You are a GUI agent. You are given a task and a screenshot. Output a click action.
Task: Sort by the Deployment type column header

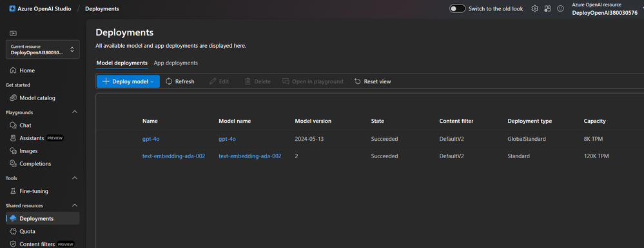pos(530,121)
